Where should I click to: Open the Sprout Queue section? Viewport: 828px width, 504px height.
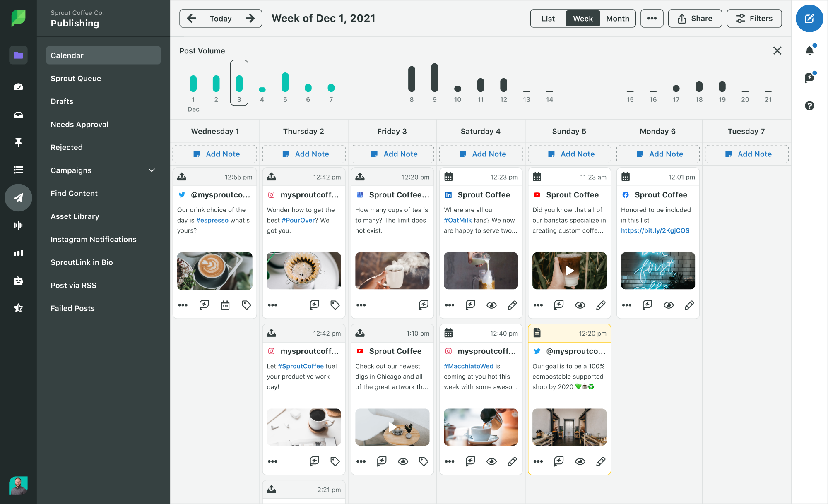click(76, 78)
